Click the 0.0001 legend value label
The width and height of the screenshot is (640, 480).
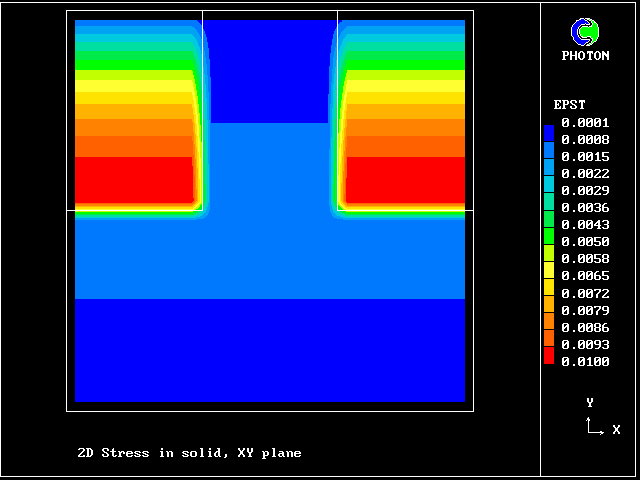click(585, 123)
